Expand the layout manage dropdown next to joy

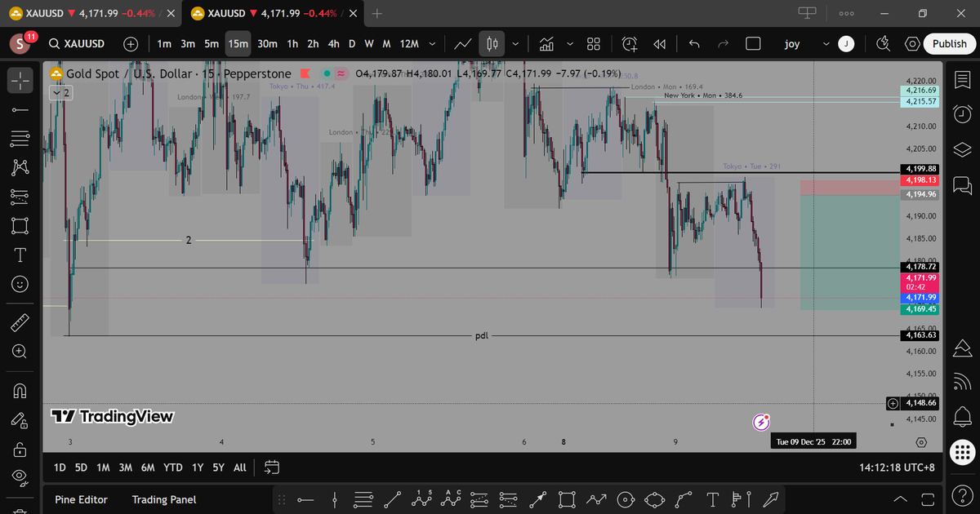pos(826,44)
